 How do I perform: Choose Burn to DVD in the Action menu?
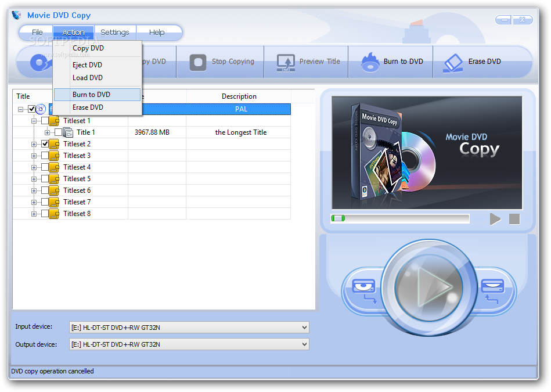pos(98,95)
